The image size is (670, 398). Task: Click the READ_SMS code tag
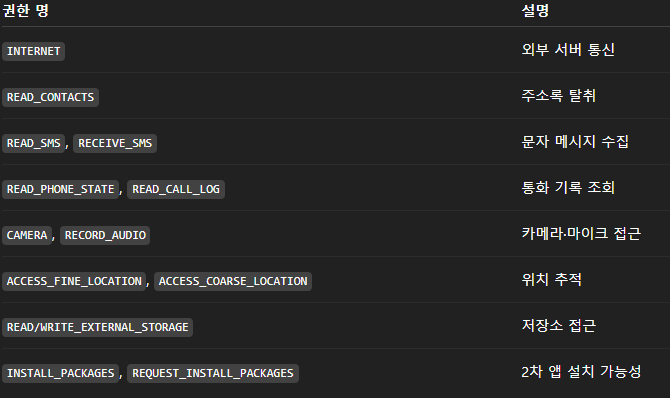(x=33, y=143)
